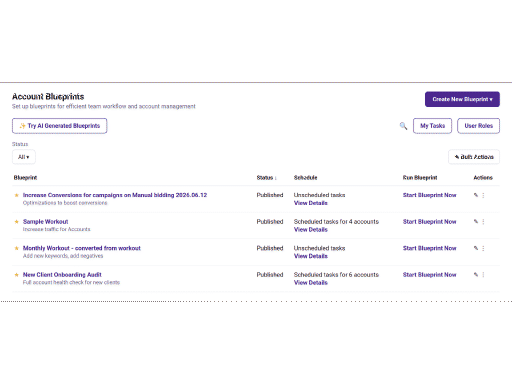
Task: Open Monthly Workout - converted from workout
Action: (82, 248)
